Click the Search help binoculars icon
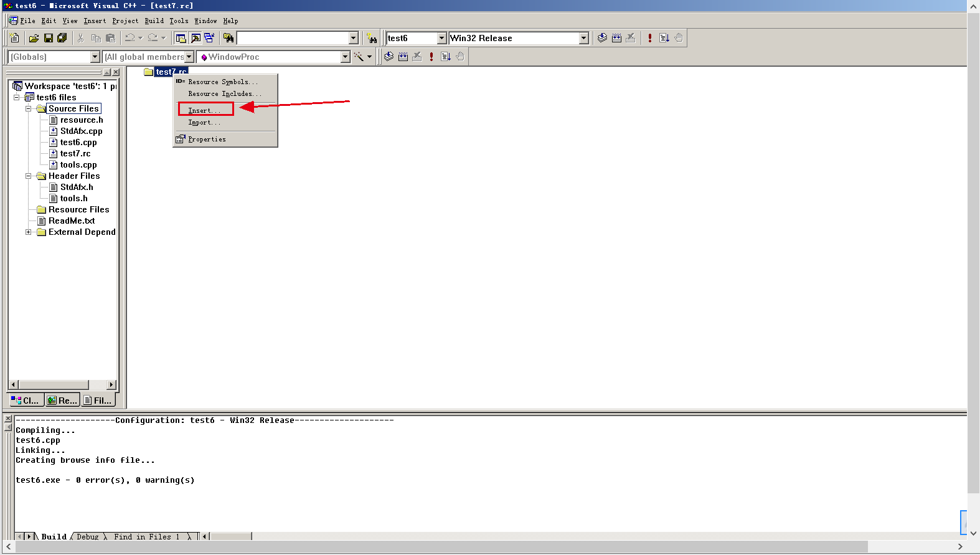 pyautogui.click(x=372, y=38)
